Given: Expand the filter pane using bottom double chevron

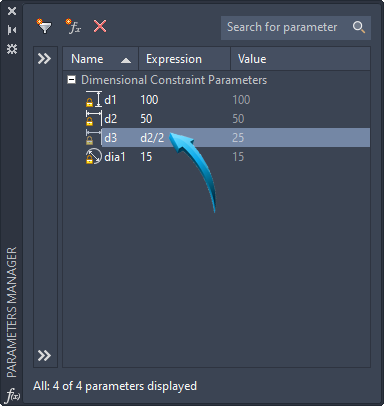Looking at the screenshot, I should tap(44, 355).
